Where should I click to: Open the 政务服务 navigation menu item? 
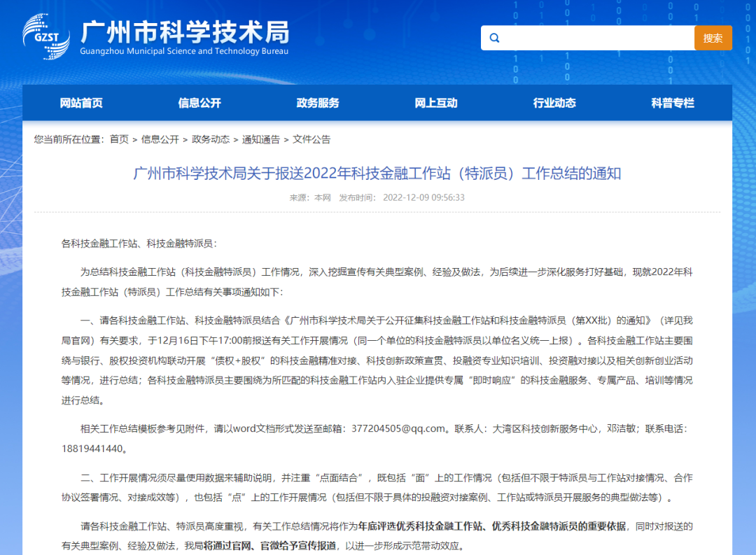(318, 103)
